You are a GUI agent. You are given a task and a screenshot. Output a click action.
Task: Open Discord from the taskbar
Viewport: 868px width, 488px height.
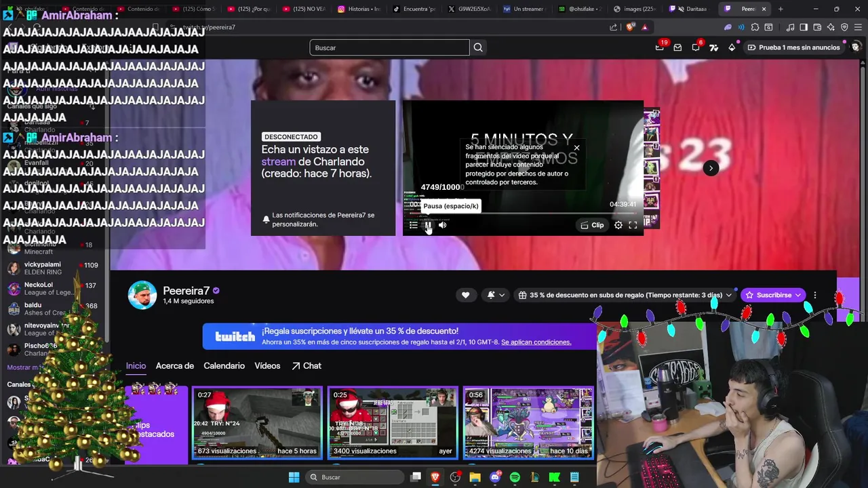point(495,477)
